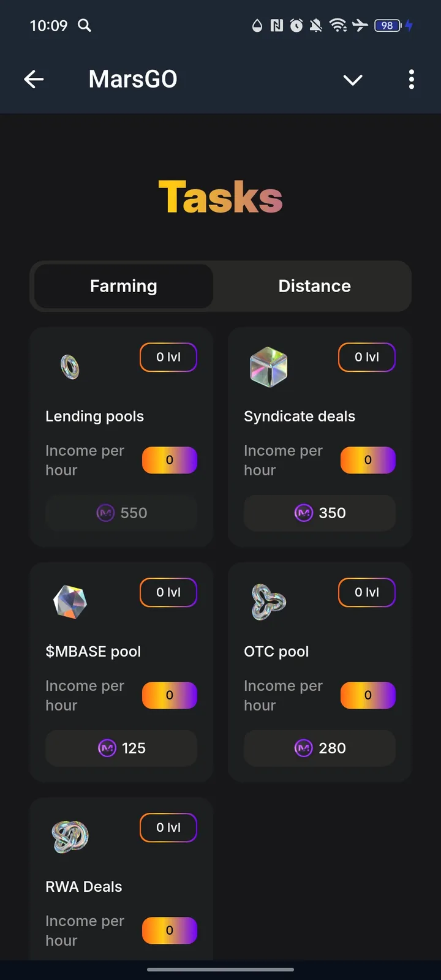The width and height of the screenshot is (441, 980).
Task: Tap the OTC pool knot icon
Action: [268, 601]
